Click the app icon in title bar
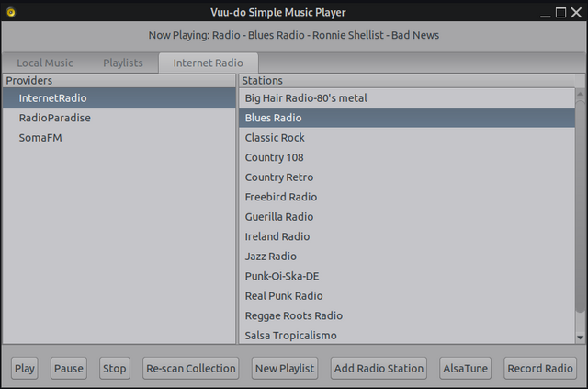Viewport: 588px width, 389px height. pyautogui.click(x=10, y=12)
